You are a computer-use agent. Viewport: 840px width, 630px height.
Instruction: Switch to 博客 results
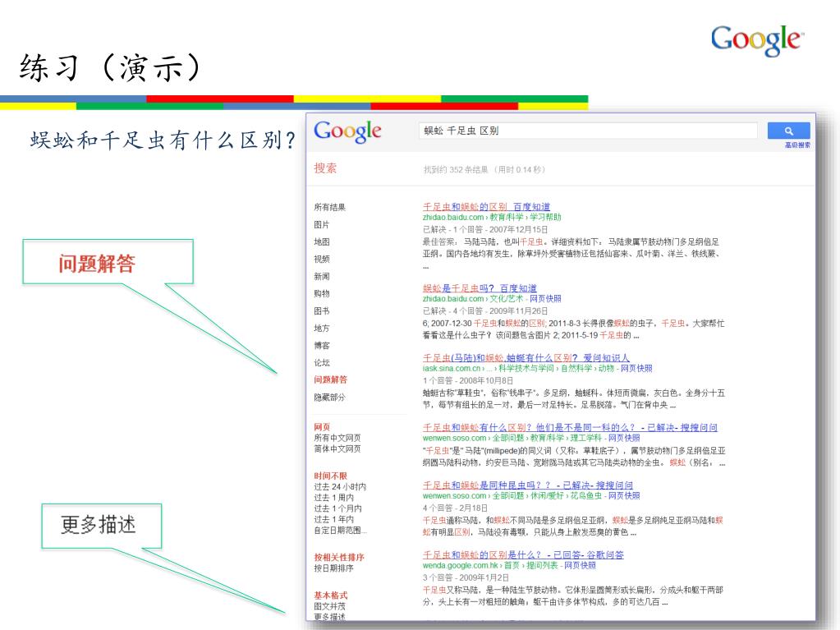tap(321, 346)
